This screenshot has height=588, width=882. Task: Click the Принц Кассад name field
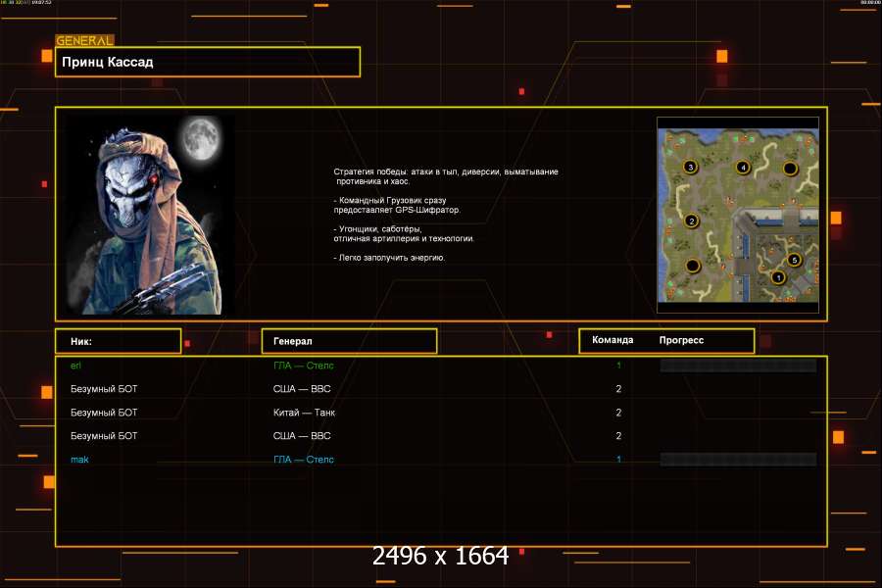tap(208, 62)
